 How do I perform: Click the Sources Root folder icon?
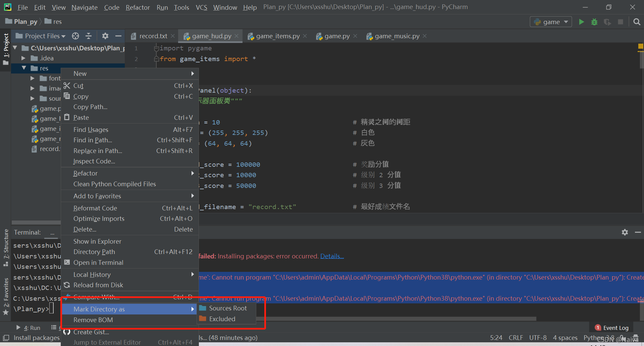tap(203, 308)
